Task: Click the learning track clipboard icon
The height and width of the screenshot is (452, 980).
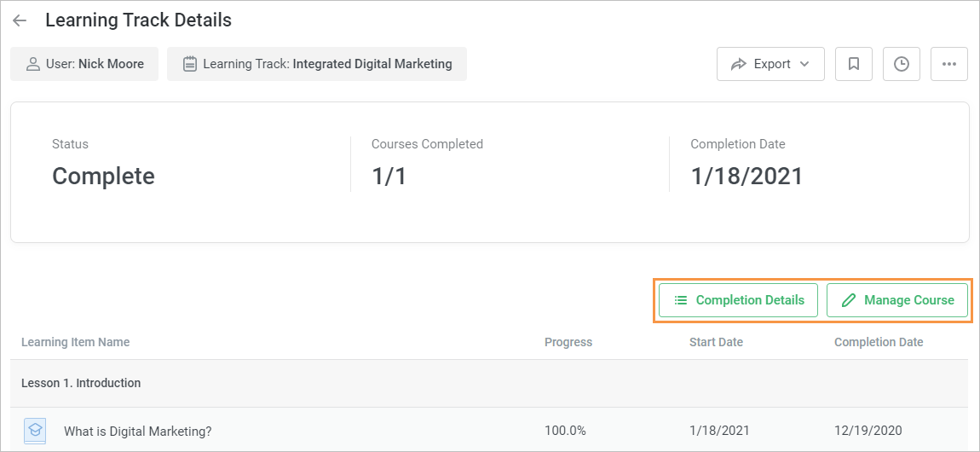Action: coord(190,64)
